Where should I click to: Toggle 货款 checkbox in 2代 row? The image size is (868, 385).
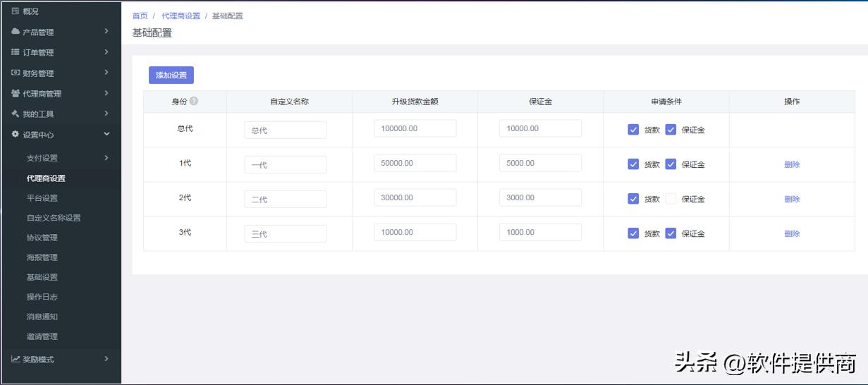pyautogui.click(x=633, y=198)
